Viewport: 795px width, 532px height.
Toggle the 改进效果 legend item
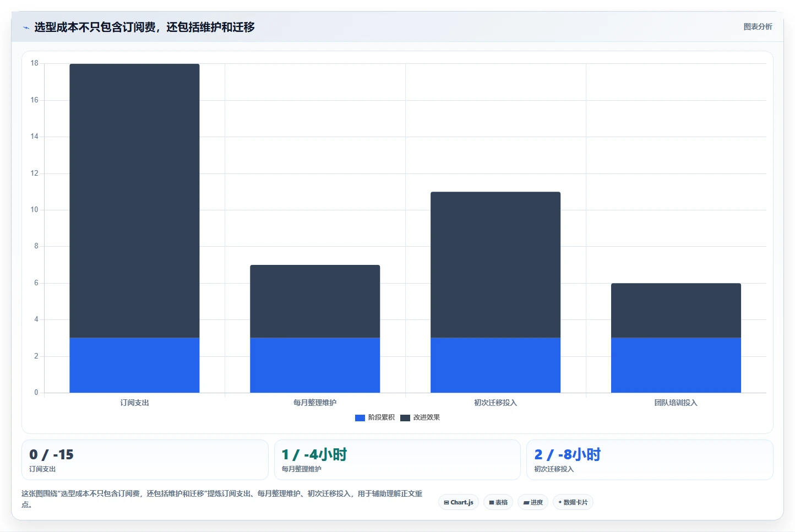(x=420, y=417)
